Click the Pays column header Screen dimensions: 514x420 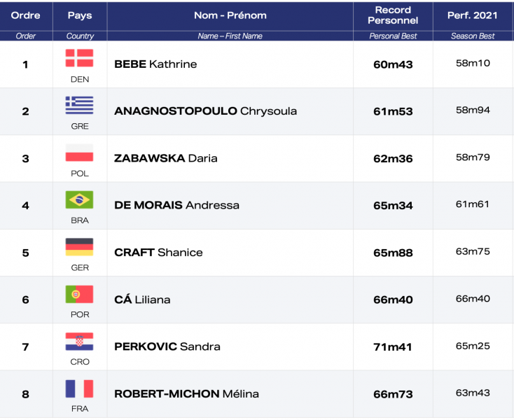[x=80, y=15]
